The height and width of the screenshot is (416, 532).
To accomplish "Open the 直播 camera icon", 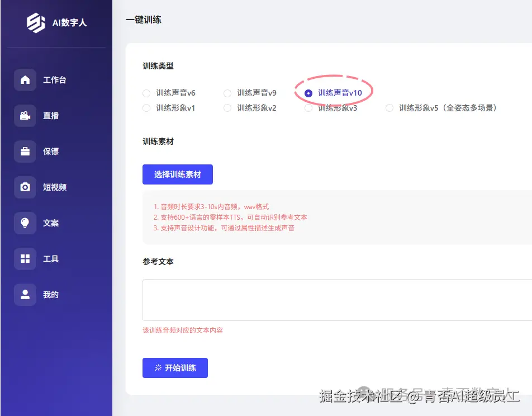I will pos(25,116).
